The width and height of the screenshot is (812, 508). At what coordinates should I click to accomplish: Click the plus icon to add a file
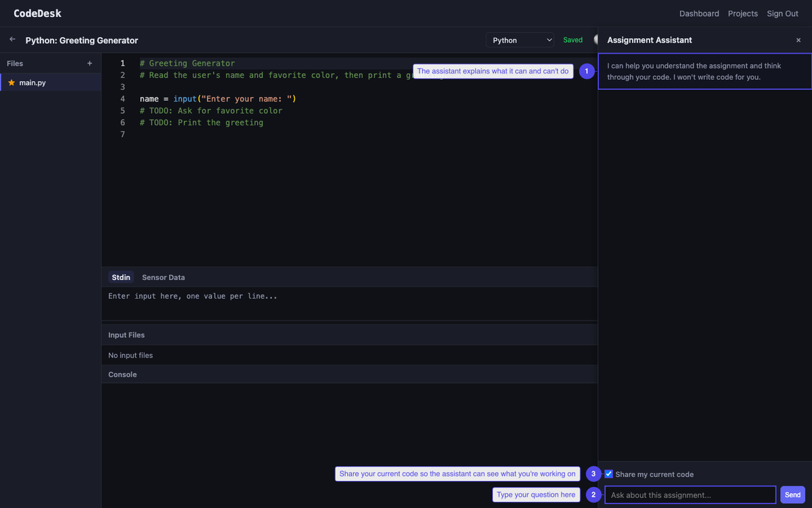[x=89, y=63]
